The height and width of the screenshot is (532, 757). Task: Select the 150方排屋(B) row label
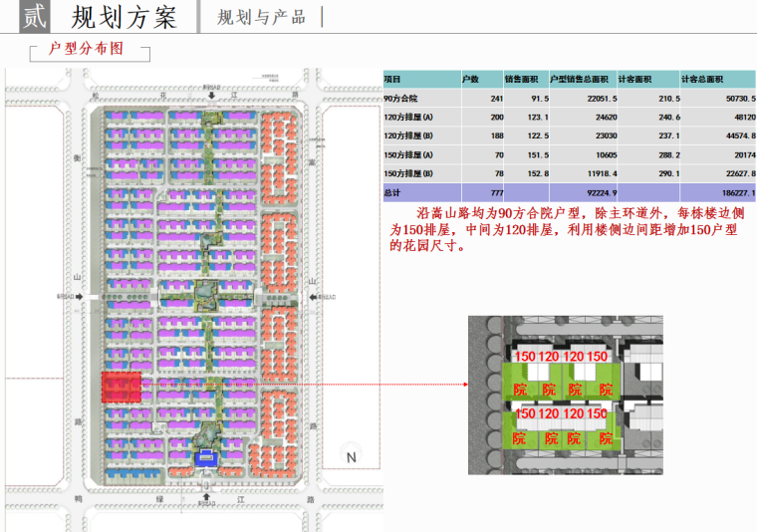coord(408,172)
